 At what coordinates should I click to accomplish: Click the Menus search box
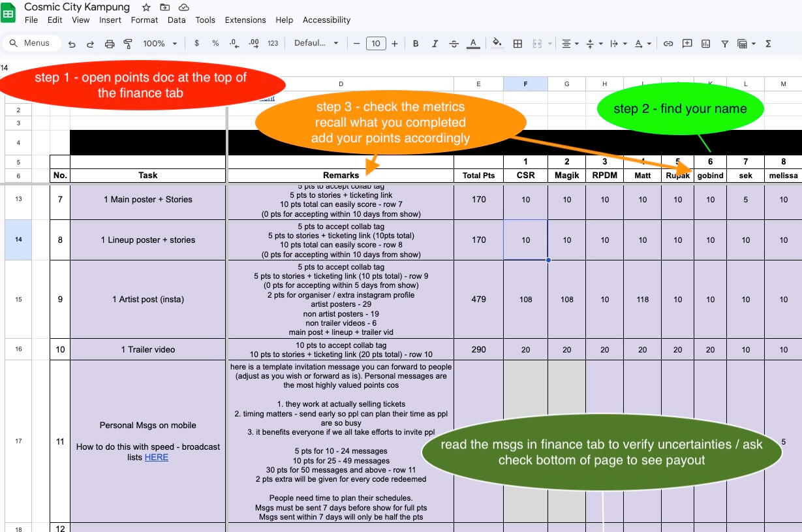coord(33,43)
